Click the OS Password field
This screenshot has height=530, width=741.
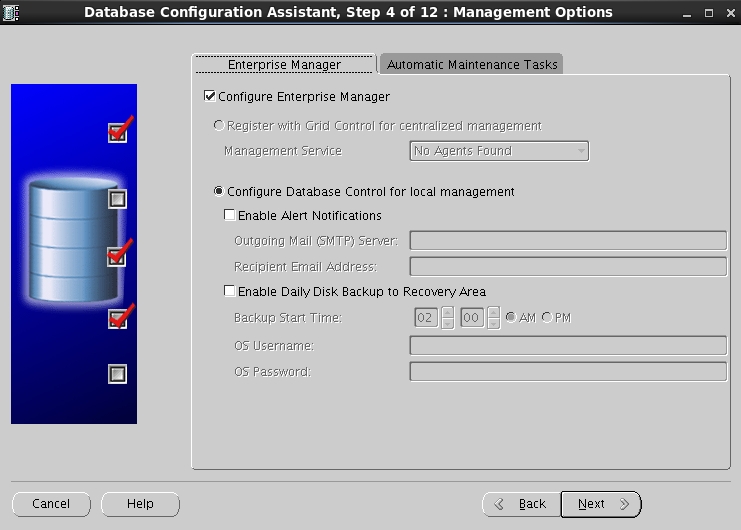pos(568,371)
